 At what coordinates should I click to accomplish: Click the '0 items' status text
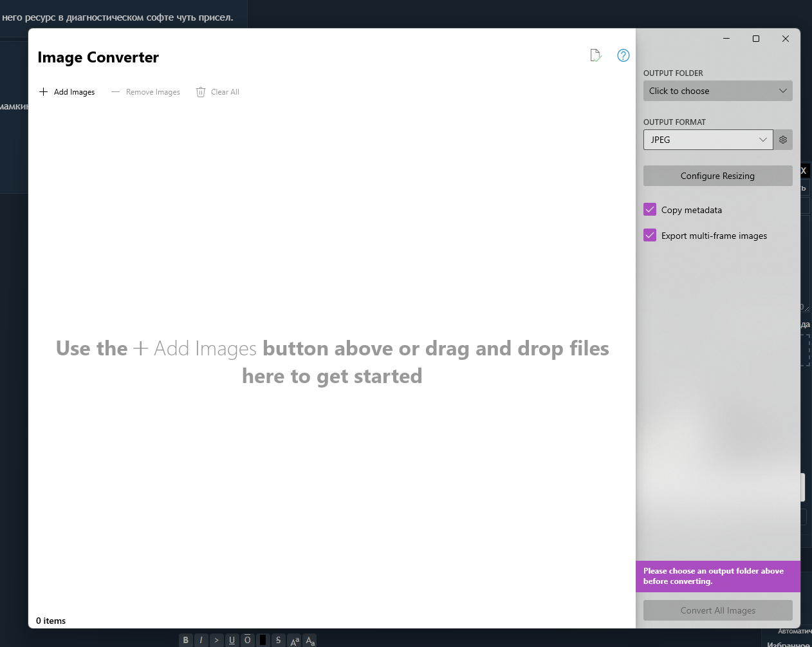[x=51, y=621]
